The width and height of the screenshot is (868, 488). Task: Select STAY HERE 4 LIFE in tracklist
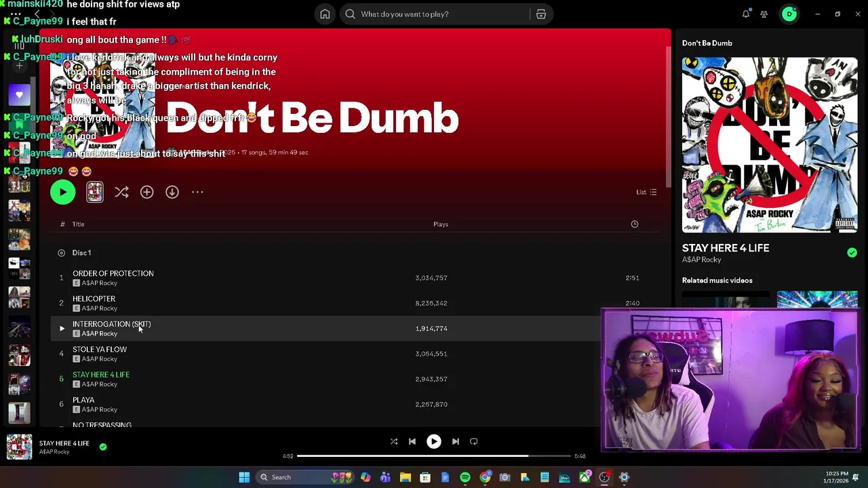pyautogui.click(x=101, y=375)
